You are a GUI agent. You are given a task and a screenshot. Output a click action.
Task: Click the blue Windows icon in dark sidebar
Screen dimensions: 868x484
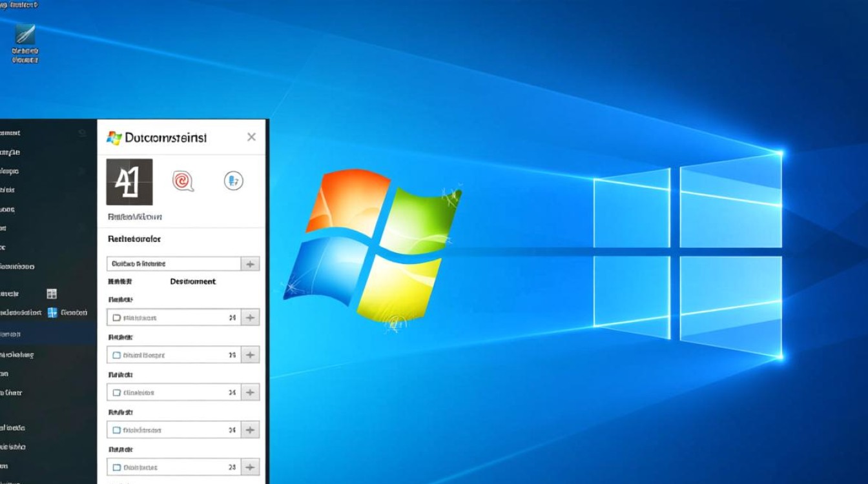pos(53,312)
